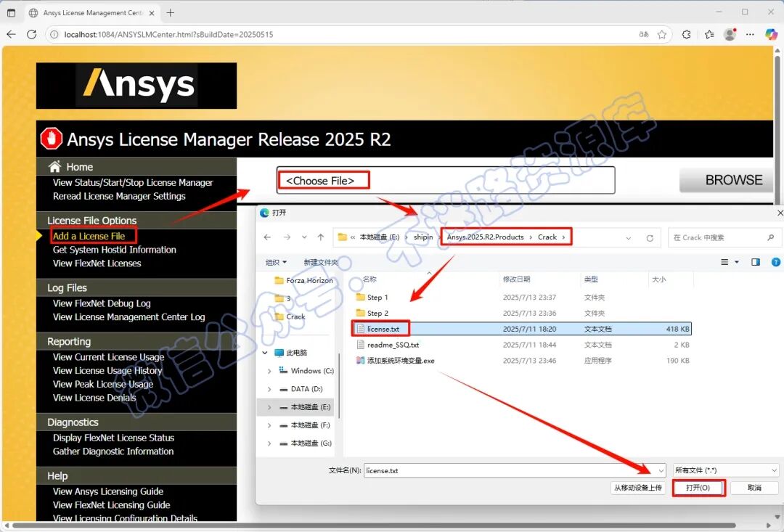Screen dimensions: 784x532
Task: Open recent locations dropdown in dialog
Action: coord(304,237)
